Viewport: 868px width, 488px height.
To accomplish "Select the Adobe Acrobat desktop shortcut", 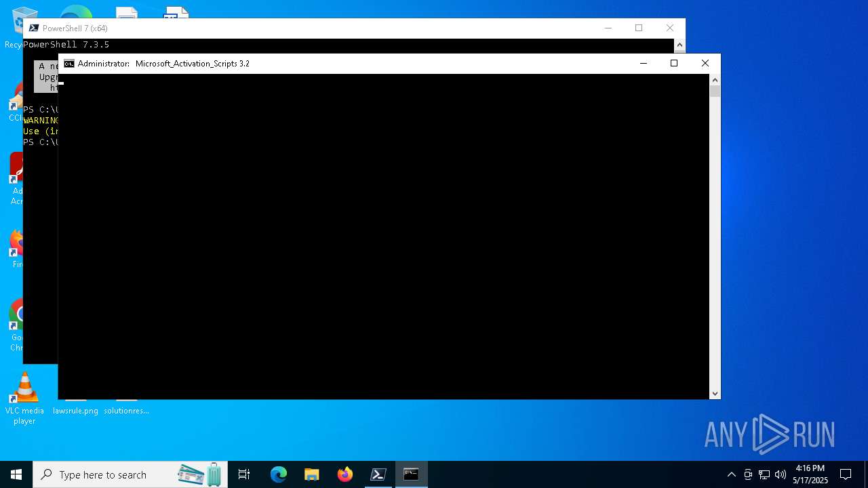I will pos(15,178).
